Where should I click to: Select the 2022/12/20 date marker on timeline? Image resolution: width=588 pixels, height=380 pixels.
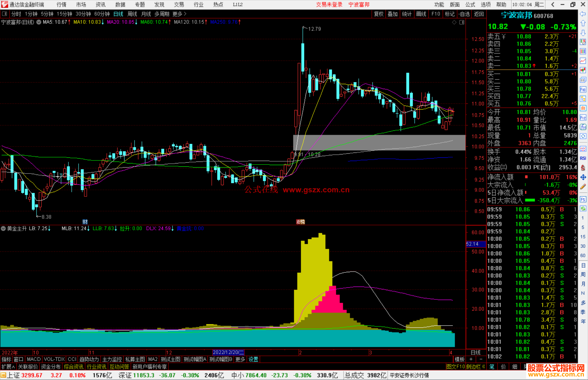click(228, 352)
